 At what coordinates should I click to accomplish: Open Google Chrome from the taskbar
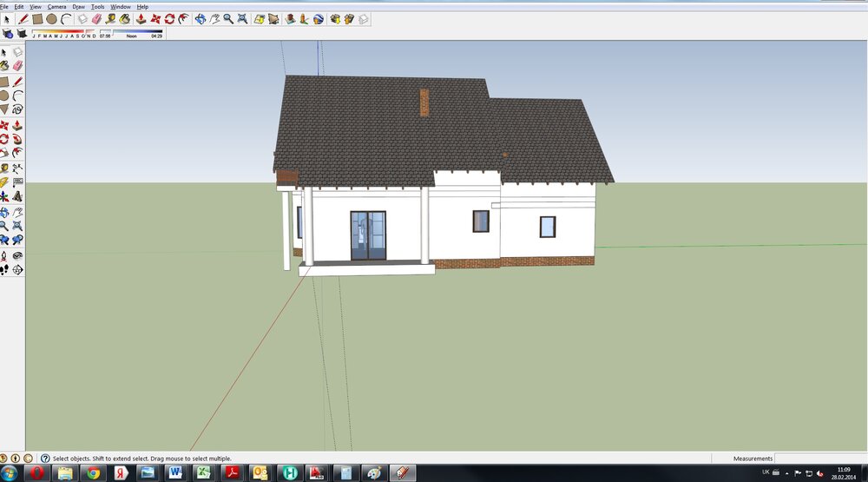coord(93,472)
